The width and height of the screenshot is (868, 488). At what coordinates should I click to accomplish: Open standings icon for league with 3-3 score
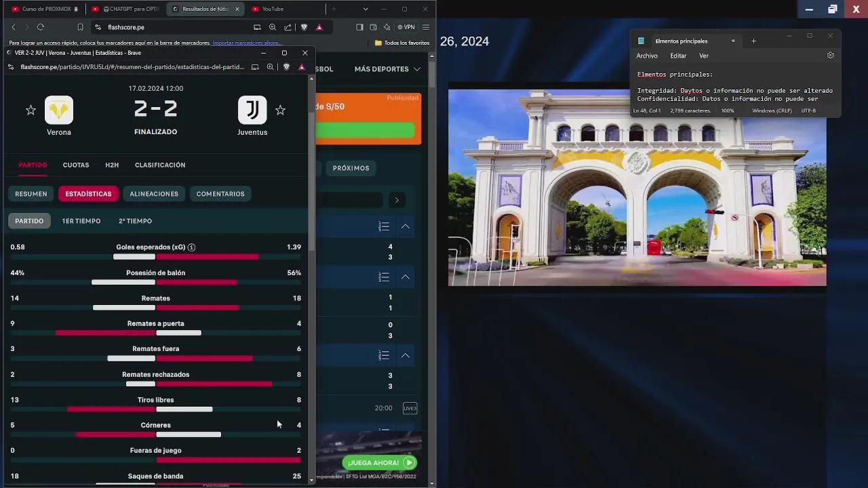click(384, 355)
